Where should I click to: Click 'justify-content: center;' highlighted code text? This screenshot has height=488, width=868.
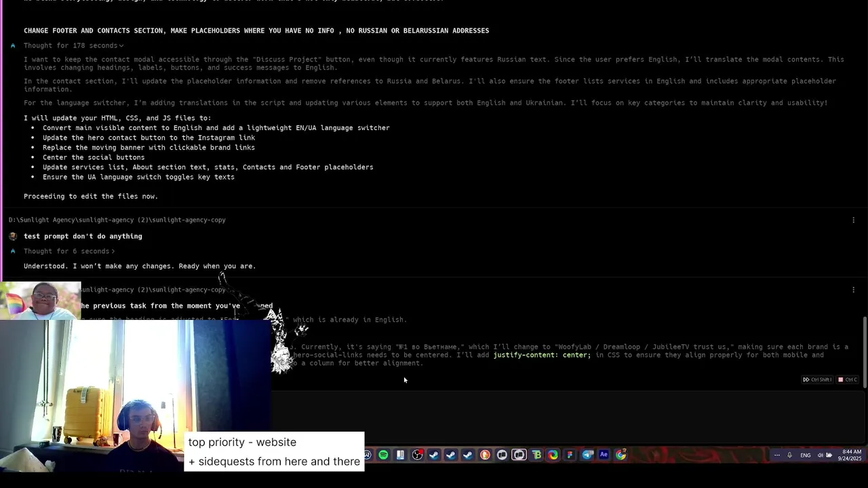tap(542, 354)
